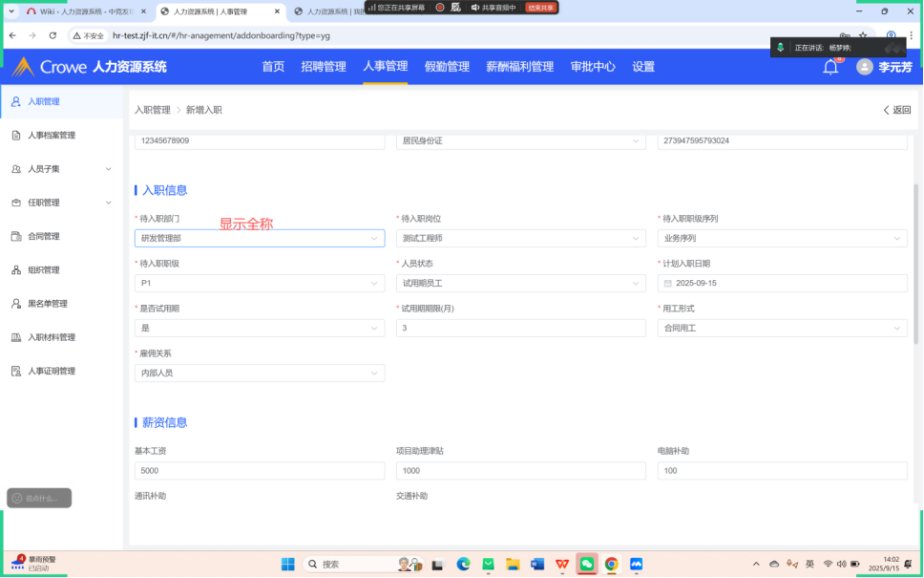Click the 入职管理 breadcrumb link
This screenshot has width=924, height=578.
click(x=152, y=110)
